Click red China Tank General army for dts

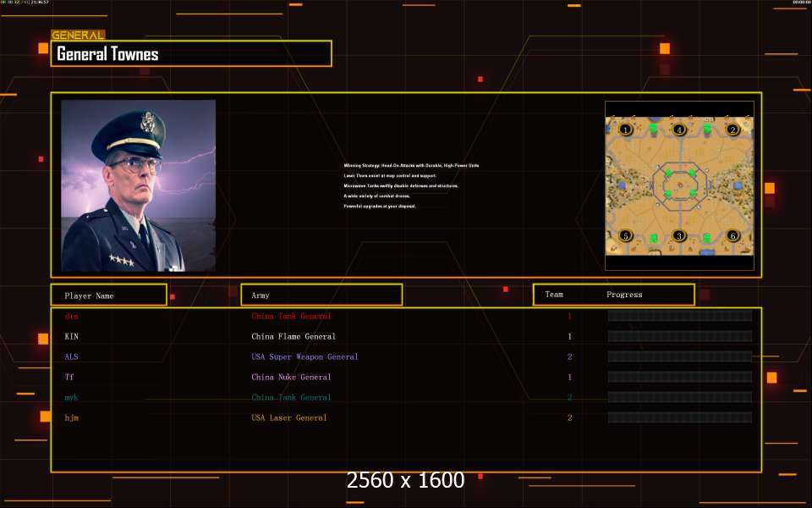pos(291,316)
